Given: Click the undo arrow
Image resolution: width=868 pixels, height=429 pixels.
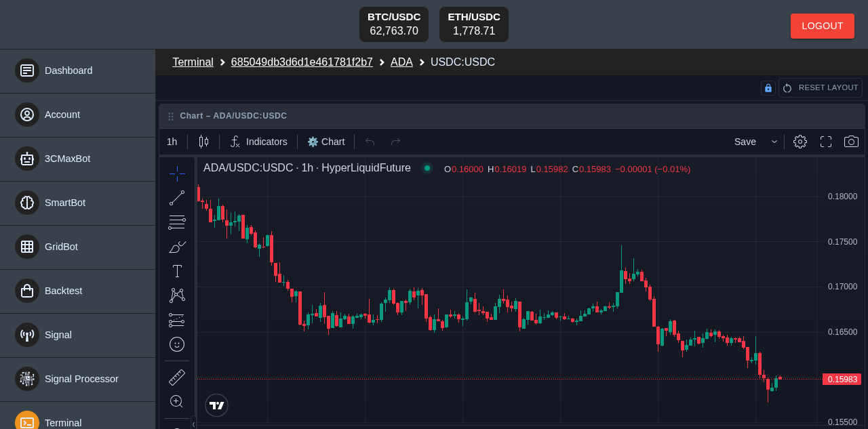Looking at the screenshot, I should pos(370,142).
